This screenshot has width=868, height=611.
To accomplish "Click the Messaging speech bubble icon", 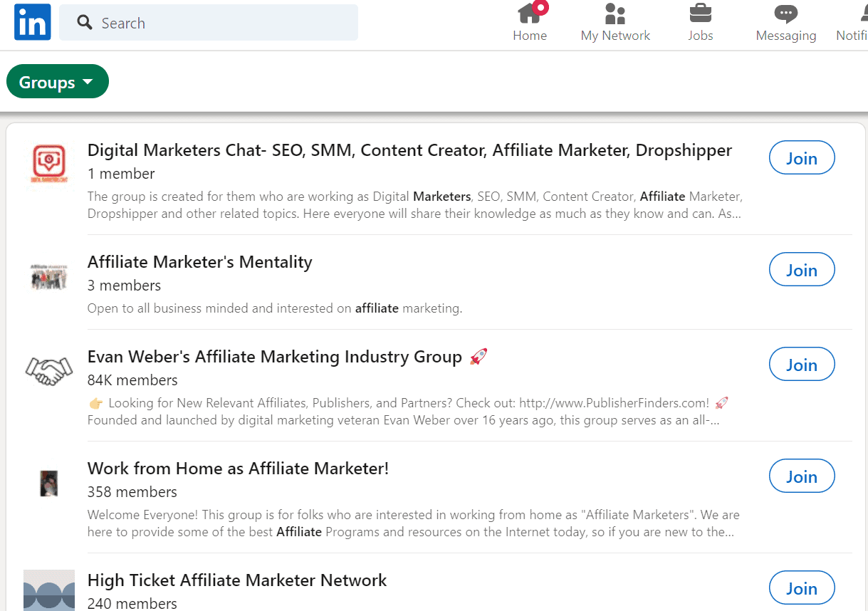I will click(x=786, y=14).
